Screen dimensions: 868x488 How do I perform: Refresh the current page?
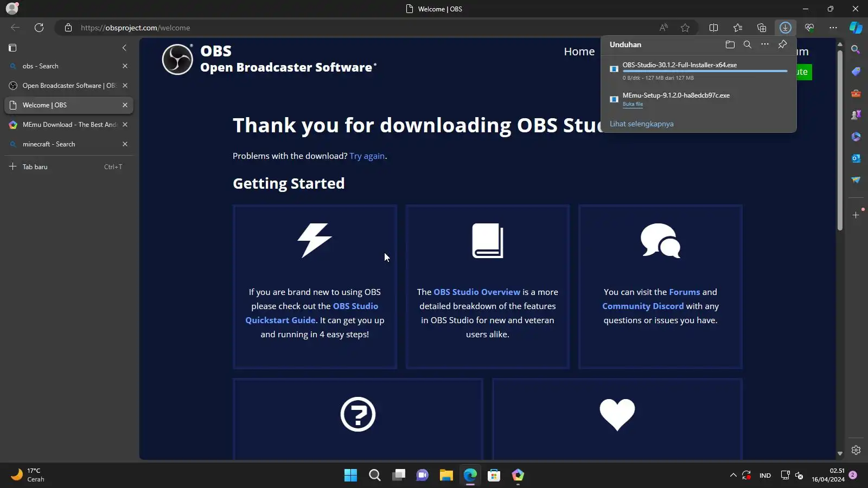point(39,28)
